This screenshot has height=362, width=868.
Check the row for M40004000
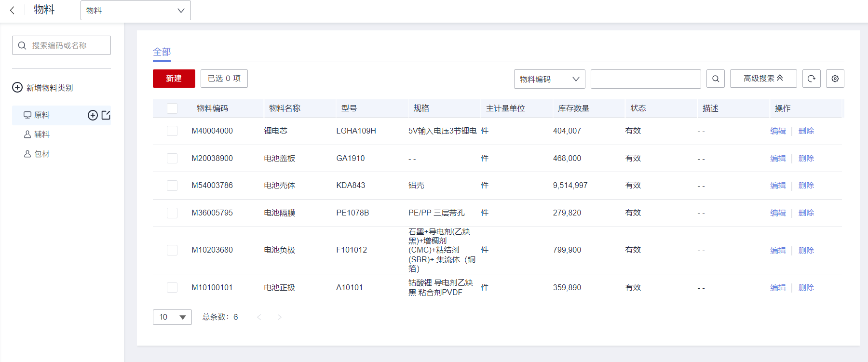click(x=172, y=131)
